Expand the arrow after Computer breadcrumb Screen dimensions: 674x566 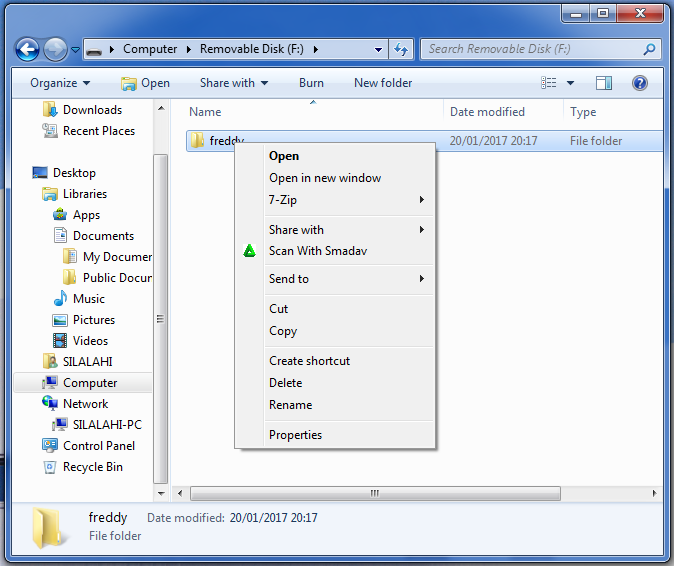click(189, 49)
